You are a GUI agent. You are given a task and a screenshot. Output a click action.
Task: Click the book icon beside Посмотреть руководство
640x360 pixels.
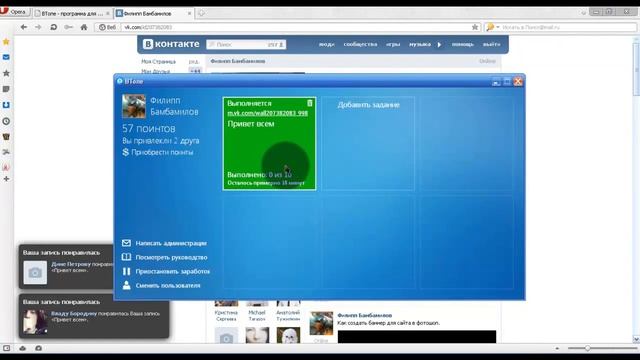[x=127, y=257]
